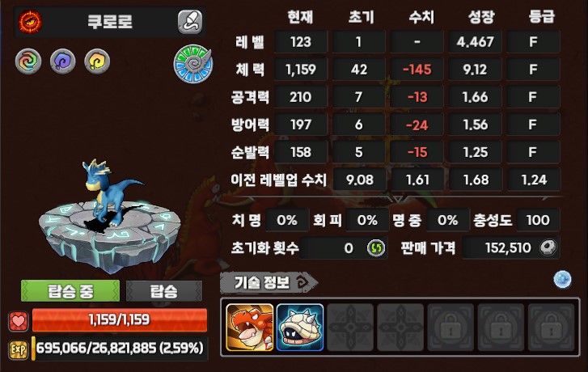Image resolution: width=588 pixels, height=372 pixels.
Task: Select the rainbow swirl stone icon
Action: 28,61
